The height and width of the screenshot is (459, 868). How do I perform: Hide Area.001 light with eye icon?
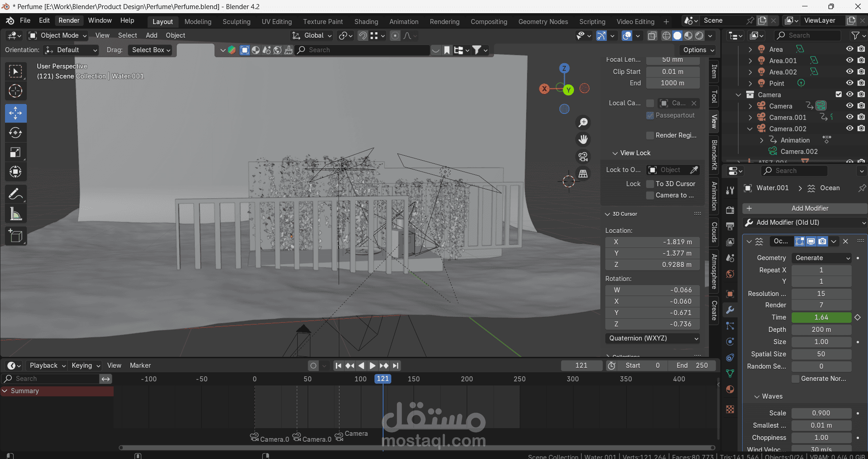pyautogui.click(x=849, y=60)
